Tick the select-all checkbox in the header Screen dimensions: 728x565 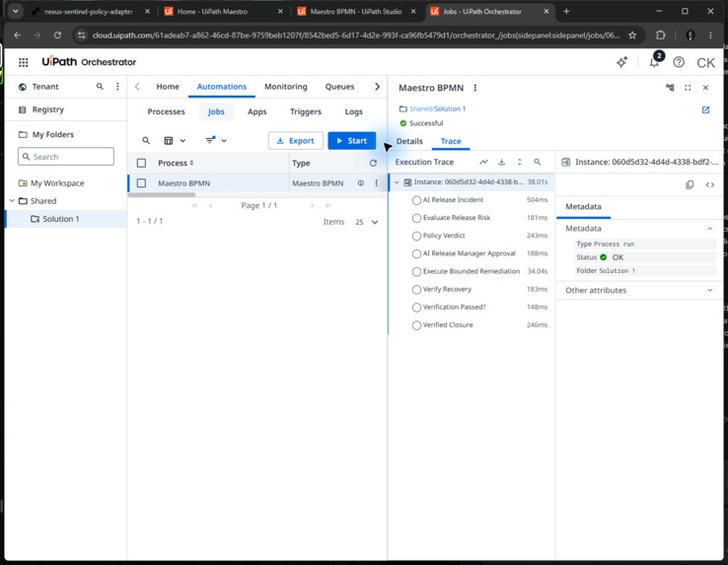coord(141,163)
